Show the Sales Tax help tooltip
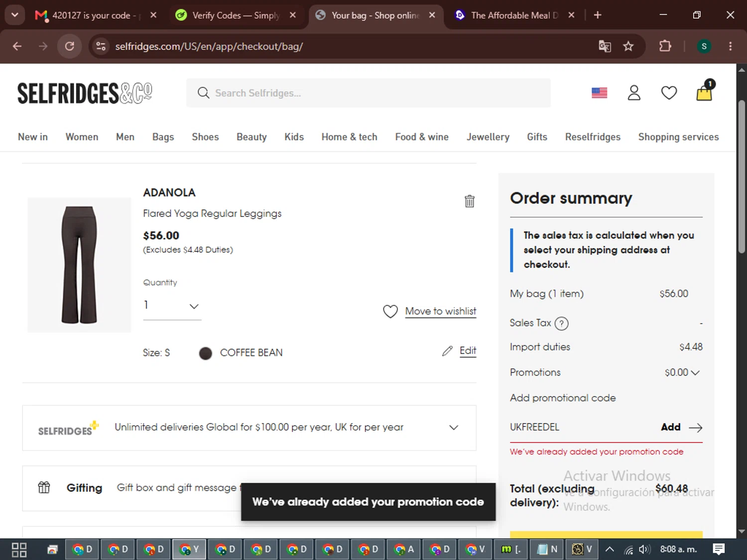Viewport: 747px width, 560px height. click(x=561, y=324)
